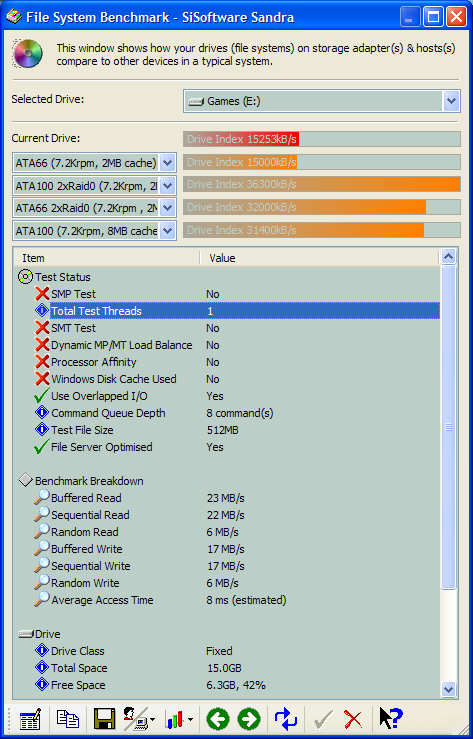Click the list scrollbar down arrow
The height and width of the screenshot is (739, 473).
[x=449, y=689]
